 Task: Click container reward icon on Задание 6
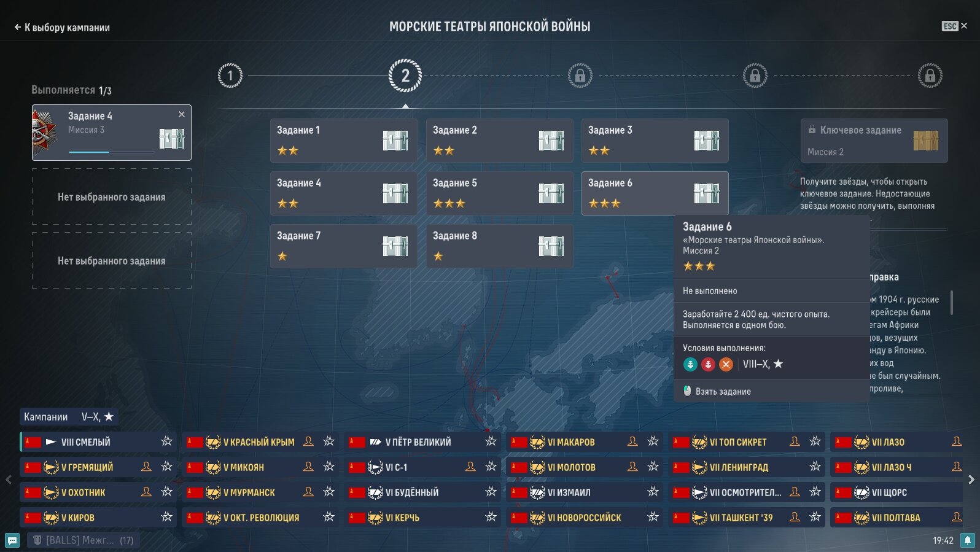707,193
